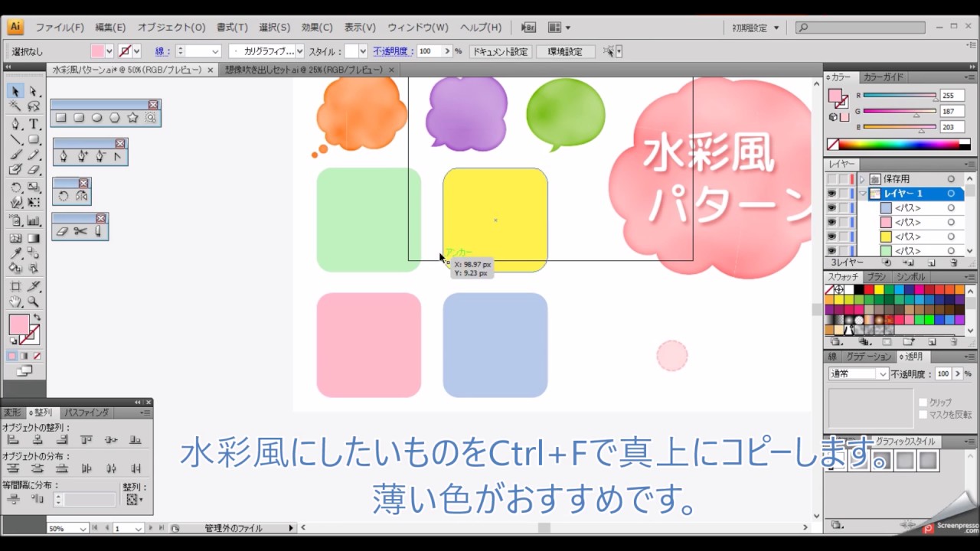This screenshot has height=551, width=980.
Task: Open the ファイル(F) menu
Action: tap(59, 27)
